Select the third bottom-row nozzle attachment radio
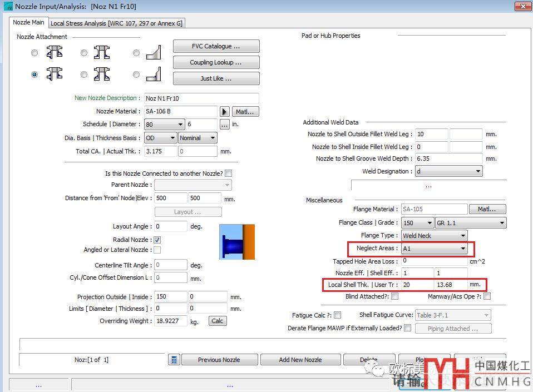The image size is (533, 392). coord(136,75)
